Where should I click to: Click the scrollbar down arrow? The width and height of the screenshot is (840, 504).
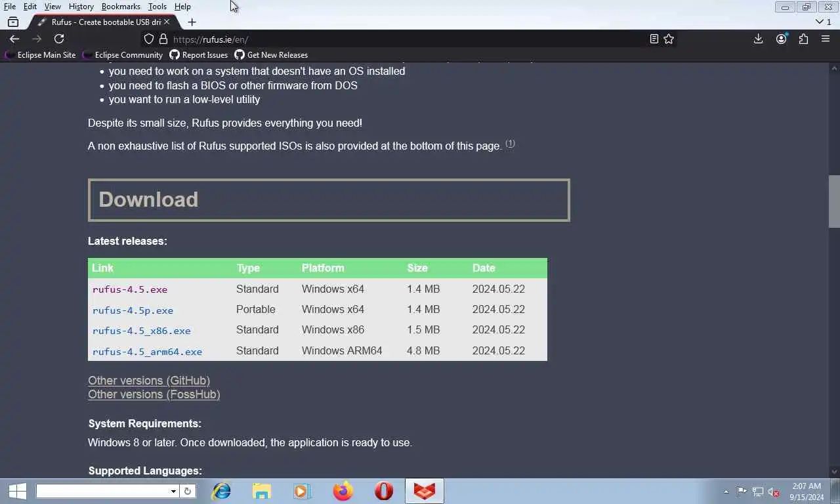pyautogui.click(x=834, y=471)
